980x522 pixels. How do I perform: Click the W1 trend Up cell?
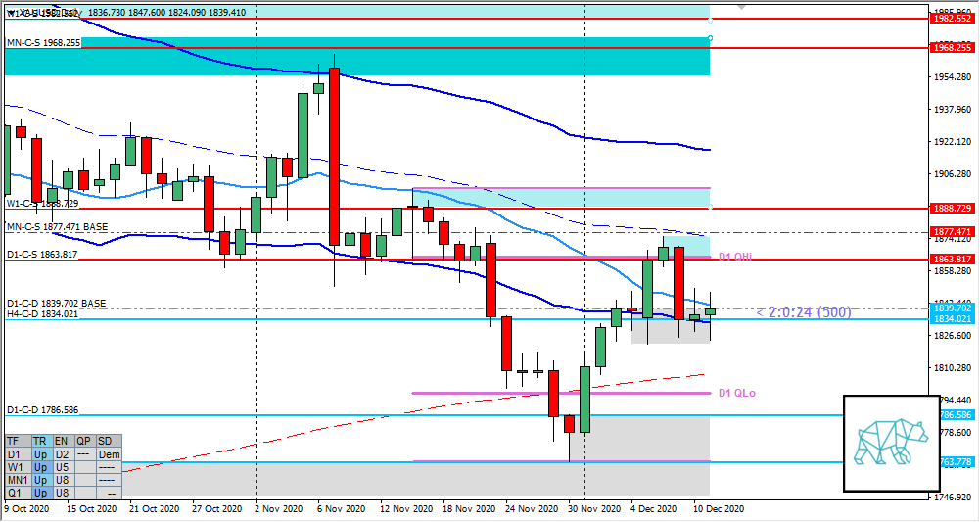[40, 467]
